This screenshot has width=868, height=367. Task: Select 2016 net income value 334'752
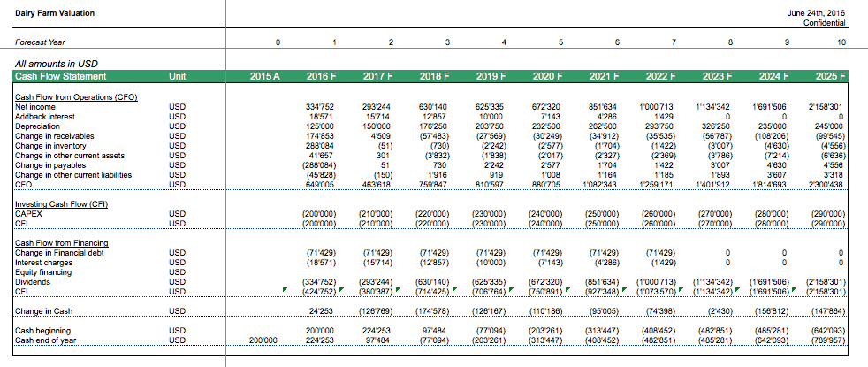point(320,107)
